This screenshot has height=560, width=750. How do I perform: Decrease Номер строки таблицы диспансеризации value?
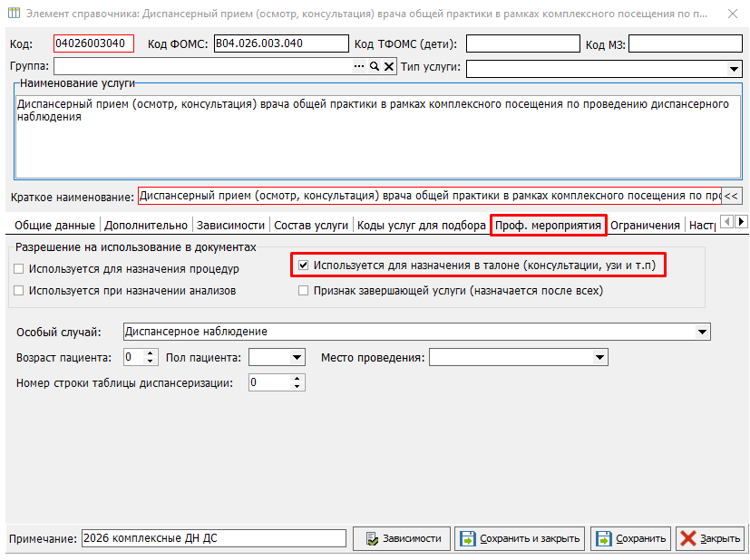pos(297,386)
